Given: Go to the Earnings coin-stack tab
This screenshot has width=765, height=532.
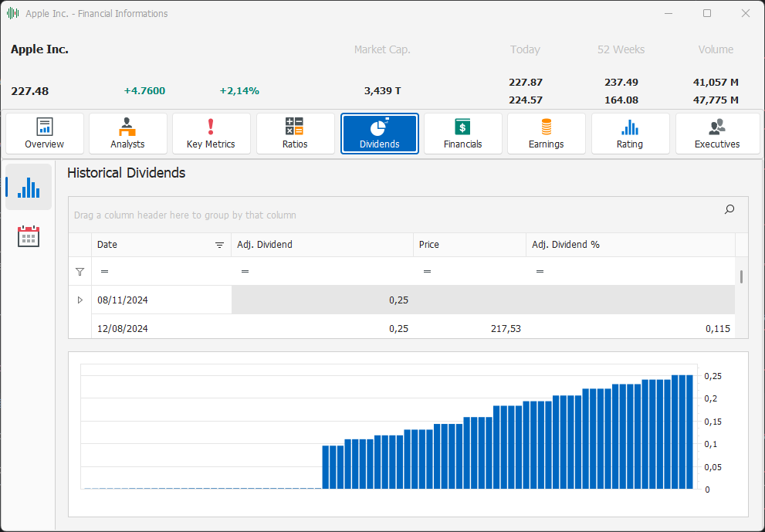Looking at the screenshot, I should (x=546, y=134).
